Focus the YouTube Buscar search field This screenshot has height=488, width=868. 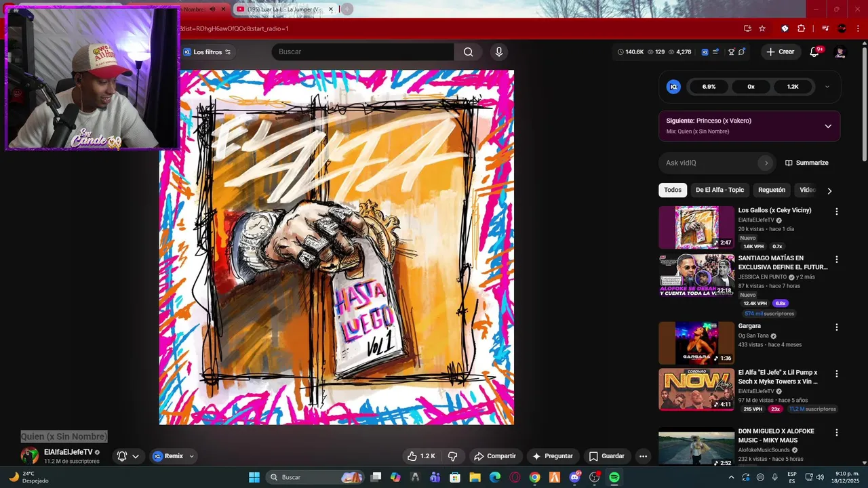coord(363,52)
